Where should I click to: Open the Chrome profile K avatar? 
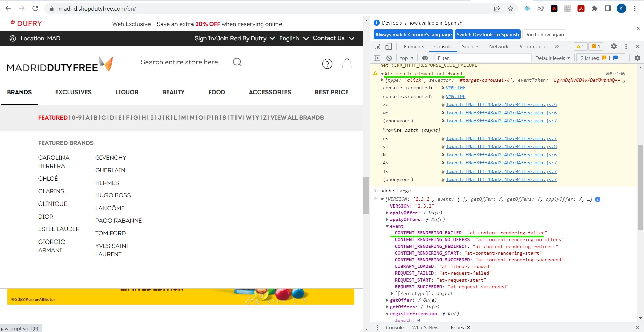pyautogui.click(x=621, y=9)
